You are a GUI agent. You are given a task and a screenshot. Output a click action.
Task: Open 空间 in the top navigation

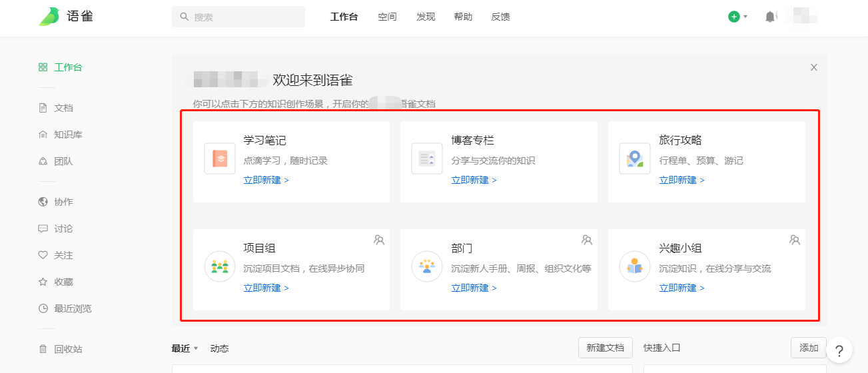[387, 17]
